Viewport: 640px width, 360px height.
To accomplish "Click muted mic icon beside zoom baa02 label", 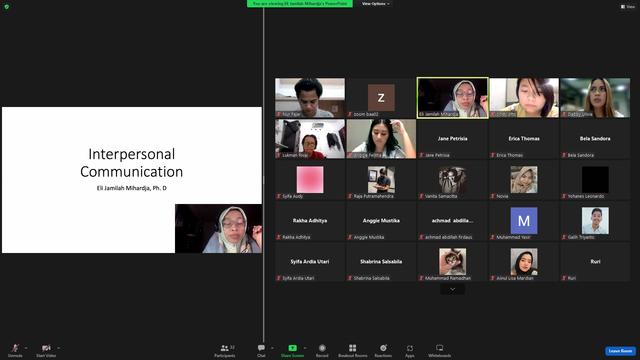I will pyautogui.click(x=350, y=114).
